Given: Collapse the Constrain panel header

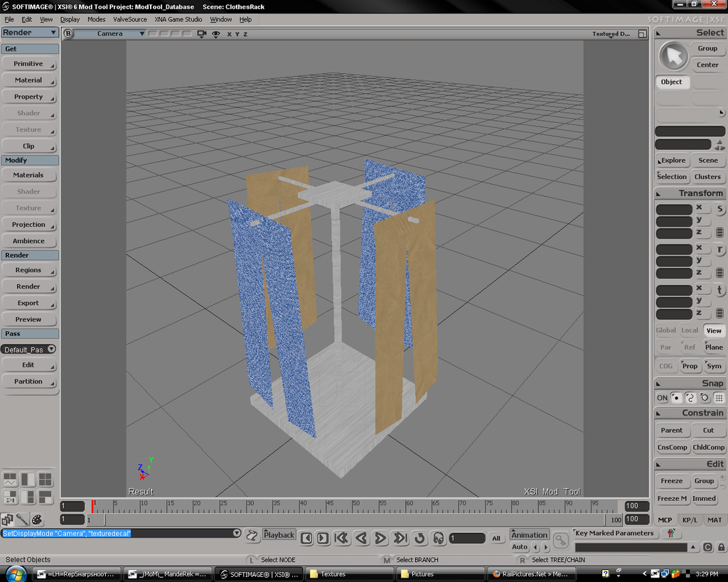Looking at the screenshot, I should [690, 413].
